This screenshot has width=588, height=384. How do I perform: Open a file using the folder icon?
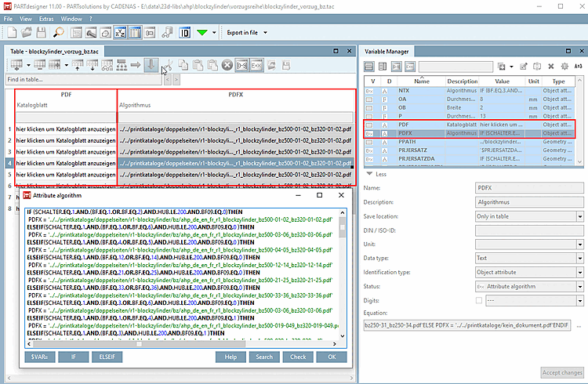[x=26, y=33]
